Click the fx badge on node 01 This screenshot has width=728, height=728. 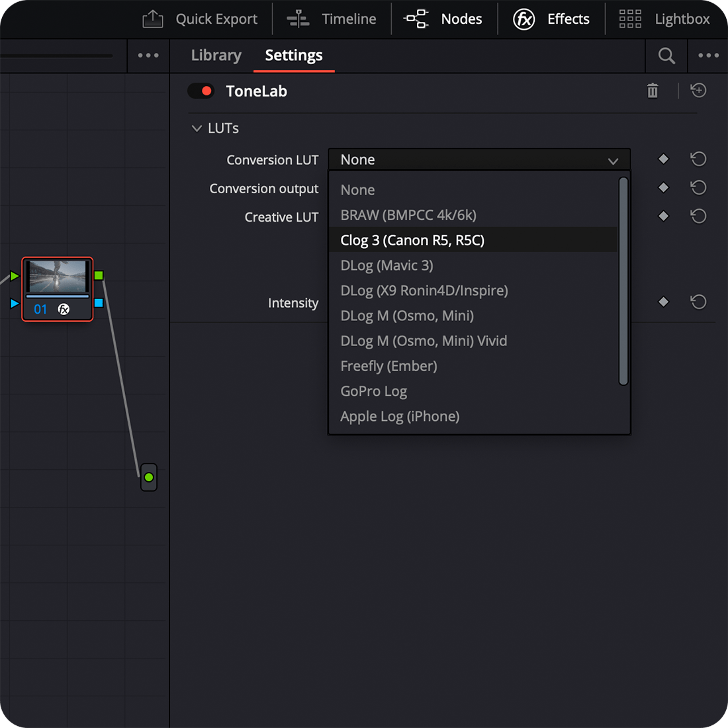64,309
